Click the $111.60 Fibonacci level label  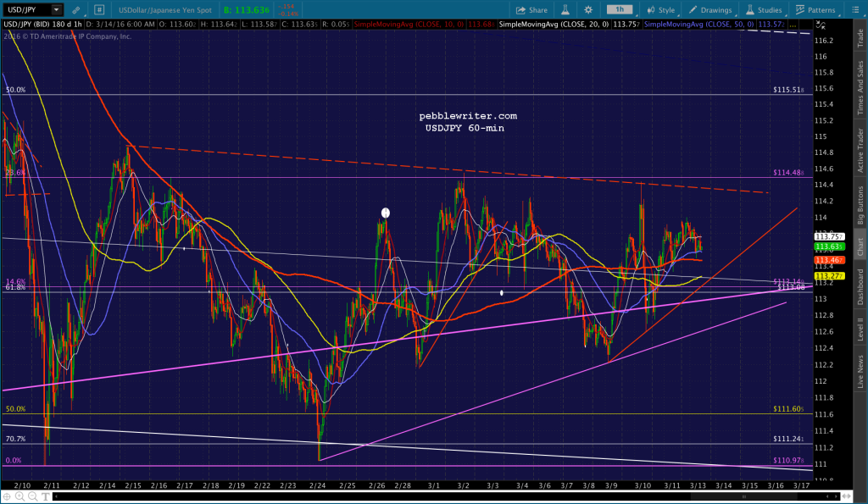point(788,409)
